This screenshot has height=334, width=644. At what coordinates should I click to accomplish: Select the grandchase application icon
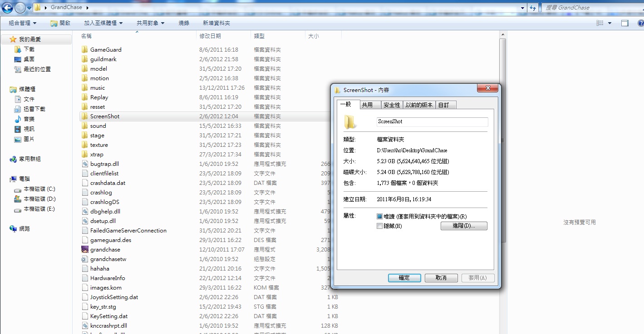pos(85,250)
